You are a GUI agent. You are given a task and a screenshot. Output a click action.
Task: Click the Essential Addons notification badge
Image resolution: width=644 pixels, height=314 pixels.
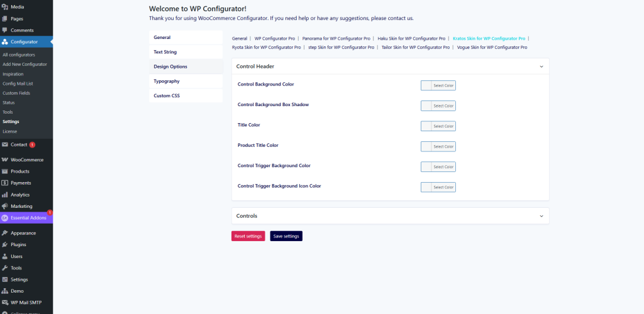[x=50, y=212]
